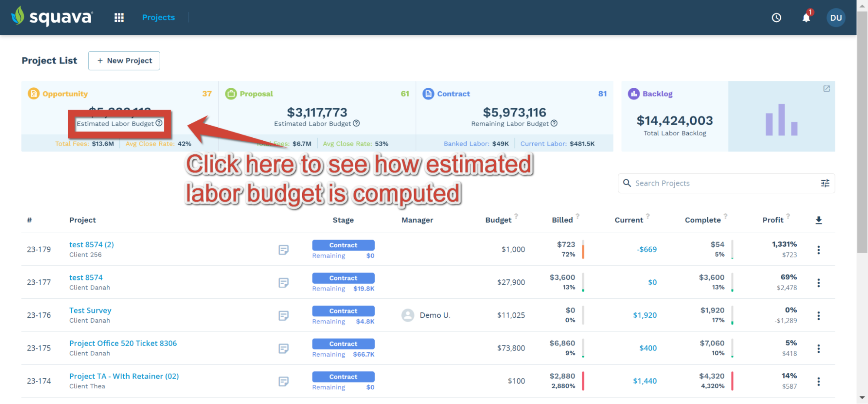Open notes for Project TA - With Retainer (02)
868x404 pixels.
pyautogui.click(x=284, y=381)
